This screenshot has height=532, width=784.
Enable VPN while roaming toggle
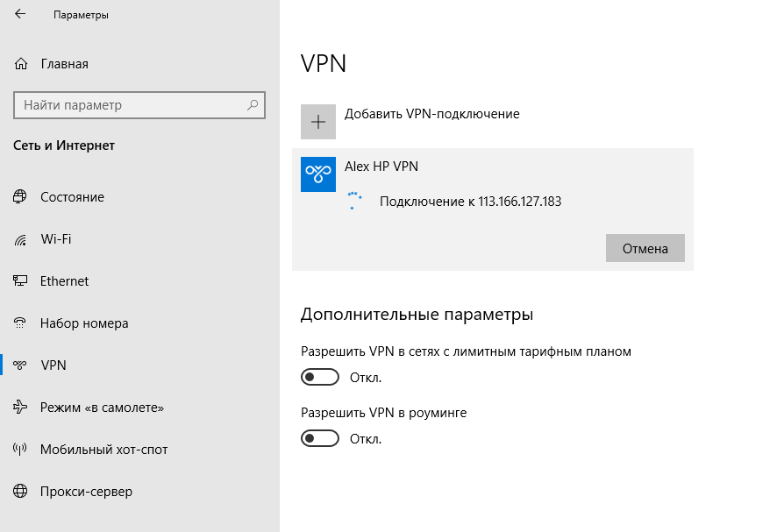coord(320,438)
